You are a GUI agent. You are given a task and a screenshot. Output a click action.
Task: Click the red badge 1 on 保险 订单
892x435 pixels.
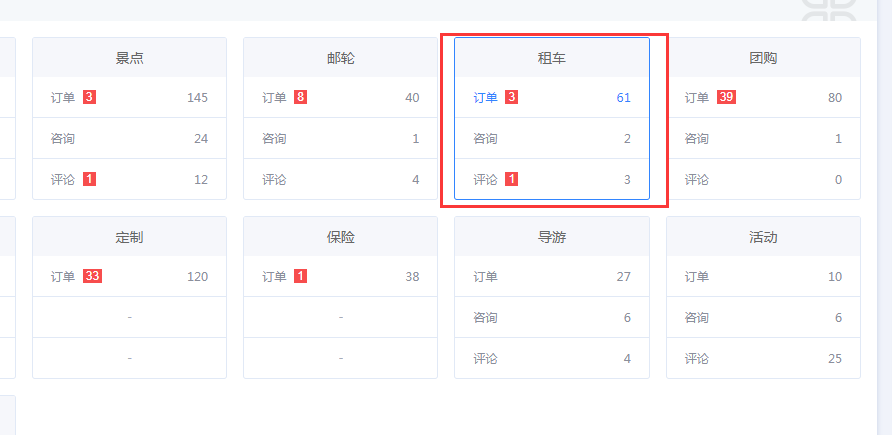pos(300,277)
